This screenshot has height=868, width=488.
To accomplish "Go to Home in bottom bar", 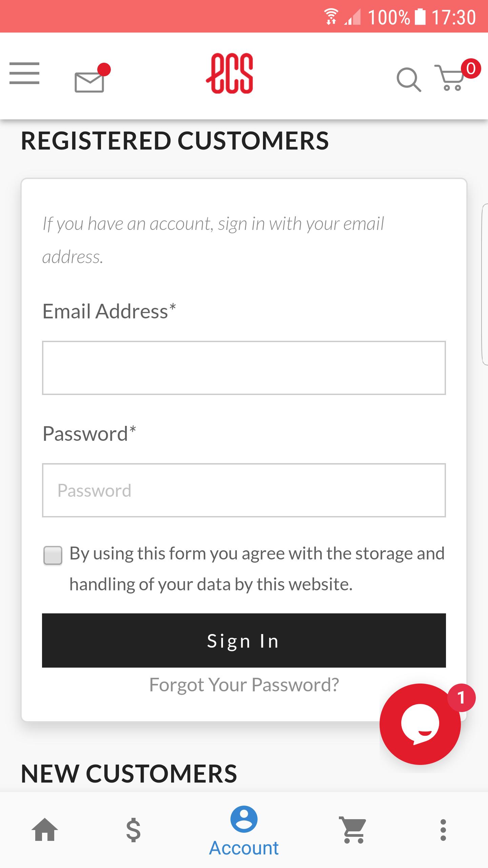I will coord(45,830).
